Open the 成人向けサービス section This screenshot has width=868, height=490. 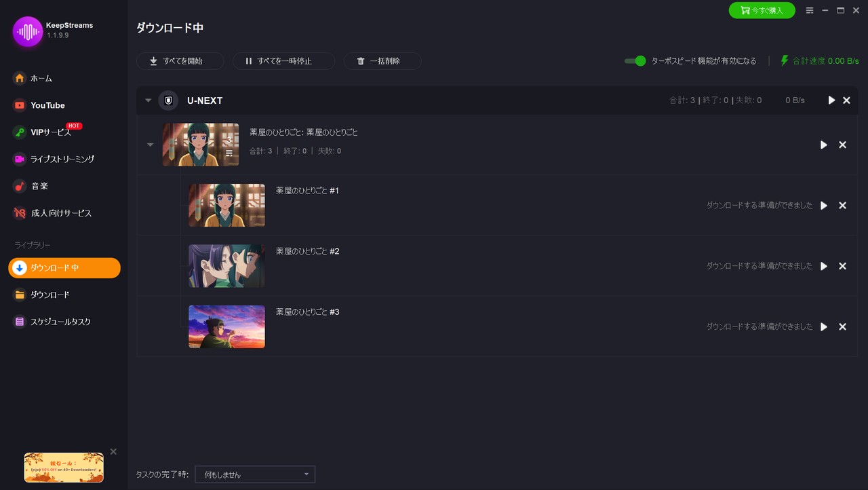pos(60,212)
